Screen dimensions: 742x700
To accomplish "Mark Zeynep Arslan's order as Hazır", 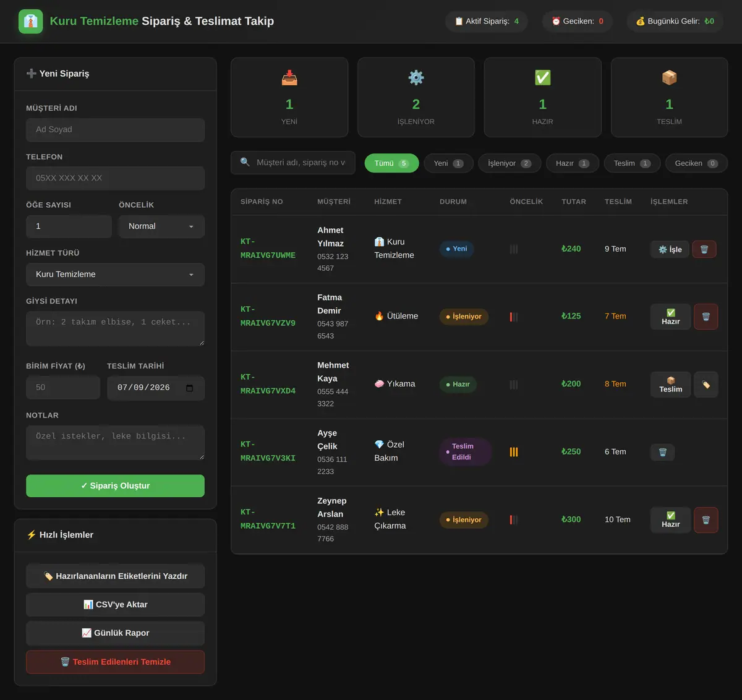I will pyautogui.click(x=670, y=520).
